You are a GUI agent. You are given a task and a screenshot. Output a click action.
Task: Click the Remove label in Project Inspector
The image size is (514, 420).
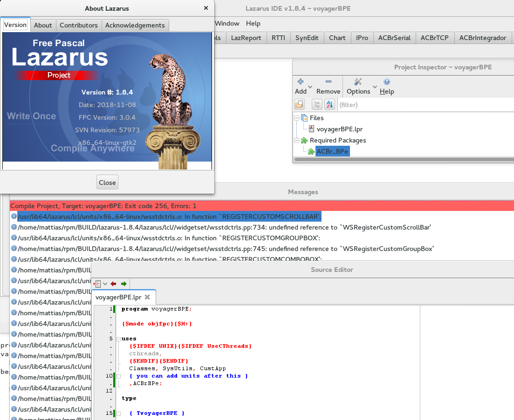328,91
